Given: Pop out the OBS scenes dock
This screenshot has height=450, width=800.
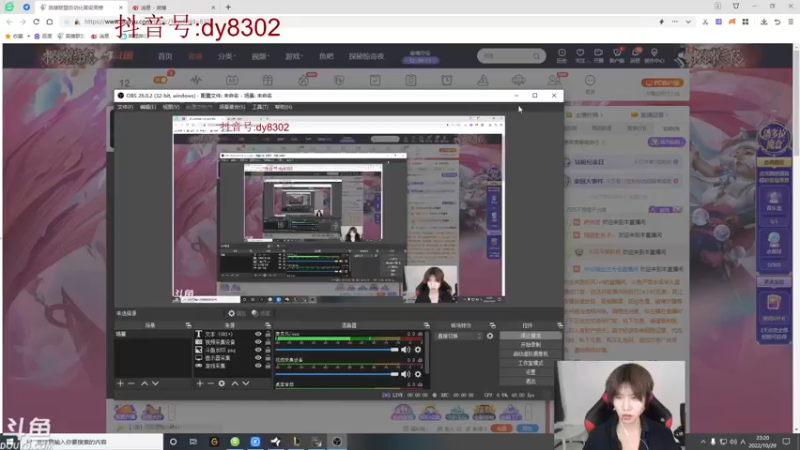Looking at the screenshot, I should tap(188, 325).
